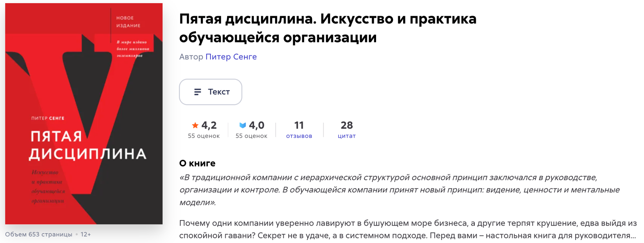Click the Объем 653 страницы label
This screenshot has height=243, width=644.
tap(39, 235)
